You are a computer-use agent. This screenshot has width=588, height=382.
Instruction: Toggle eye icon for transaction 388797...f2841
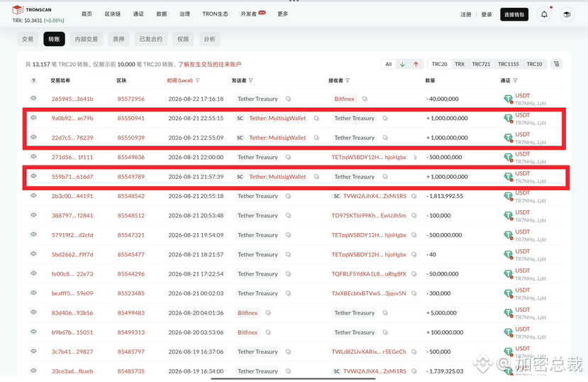(x=33, y=215)
